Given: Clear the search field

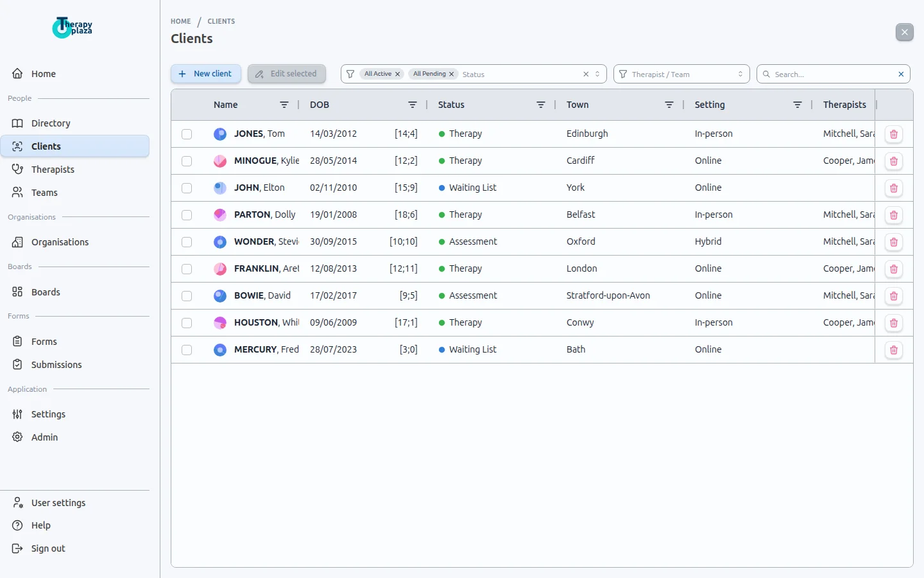Looking at the screenshot, I should pos(901,74).
